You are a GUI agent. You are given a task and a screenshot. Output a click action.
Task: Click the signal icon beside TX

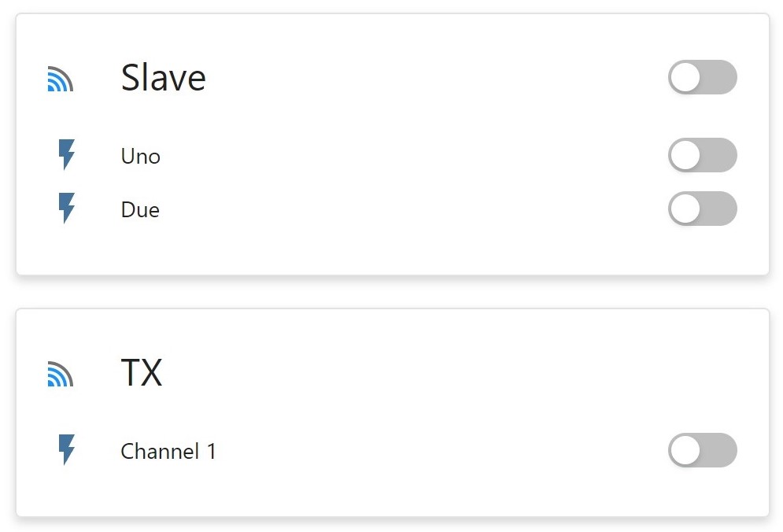[x=60, y=375]
